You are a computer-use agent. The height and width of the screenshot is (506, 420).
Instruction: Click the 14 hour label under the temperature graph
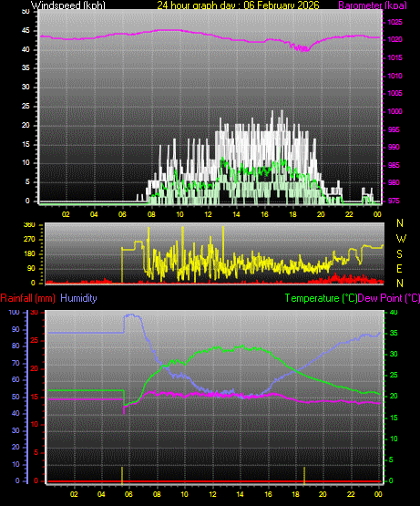240,494
